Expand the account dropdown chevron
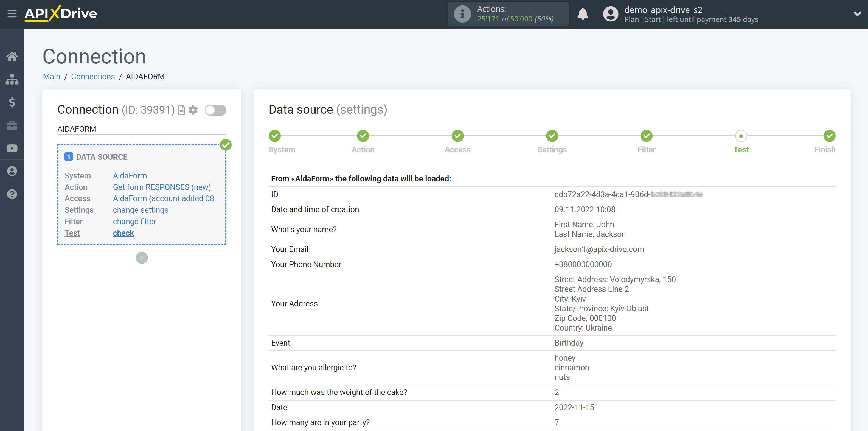Screen dimensions: 868x431 [x=858, y=14]
